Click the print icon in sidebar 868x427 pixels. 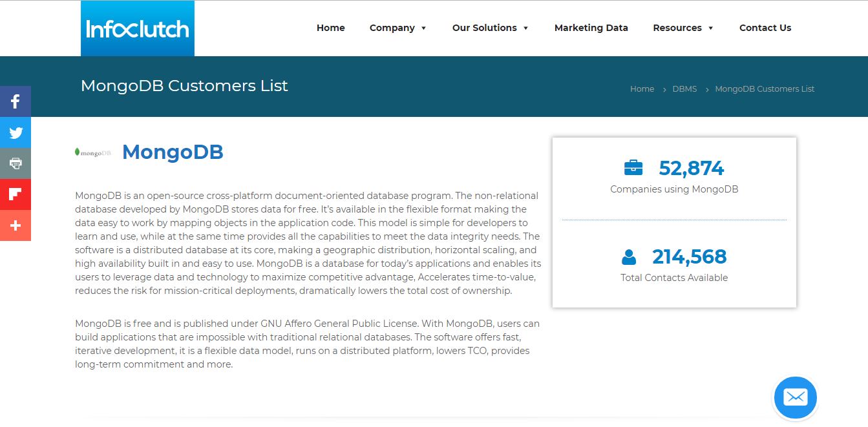16,163
